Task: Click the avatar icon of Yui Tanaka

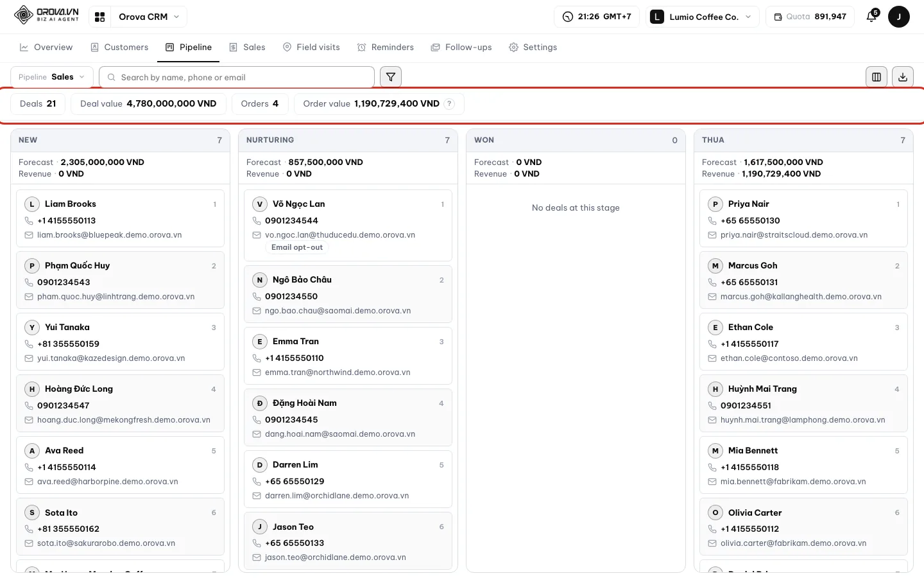Action: click(32, 328)
